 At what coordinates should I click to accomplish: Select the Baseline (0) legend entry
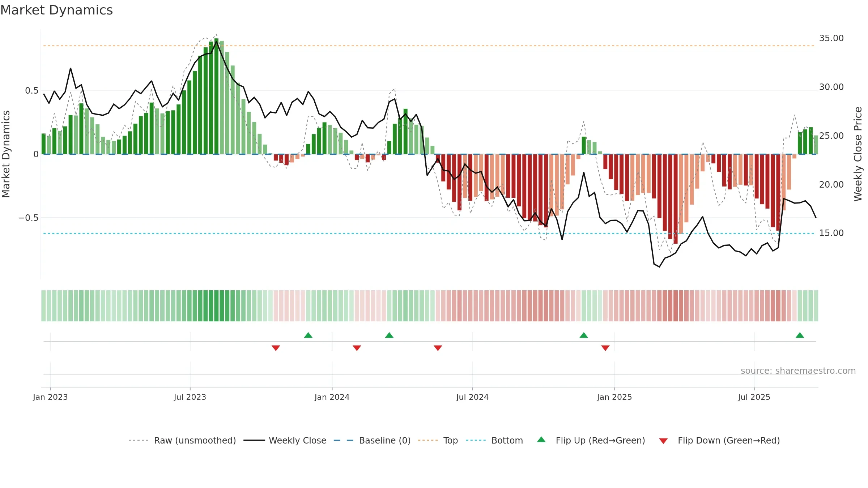372,440
